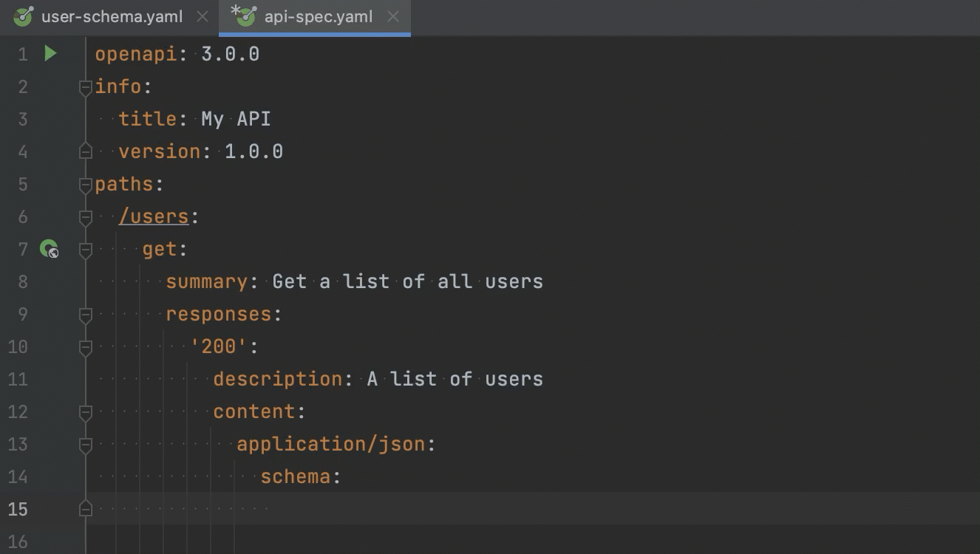Select line number 7 in the gutter
This screenshot has width=980, height=554.
(22, 249)
